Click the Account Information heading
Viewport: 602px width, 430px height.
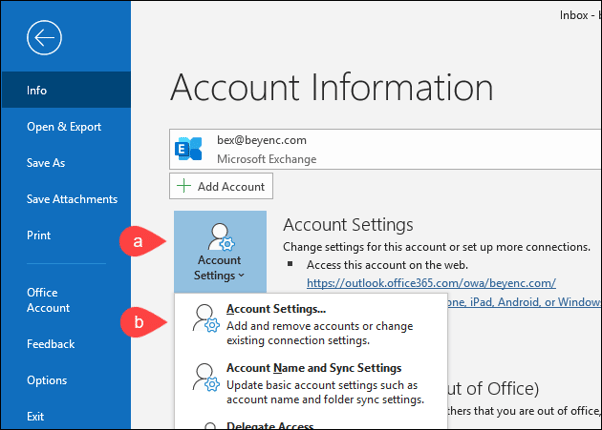pyautogui.click(x=331, y=87)
